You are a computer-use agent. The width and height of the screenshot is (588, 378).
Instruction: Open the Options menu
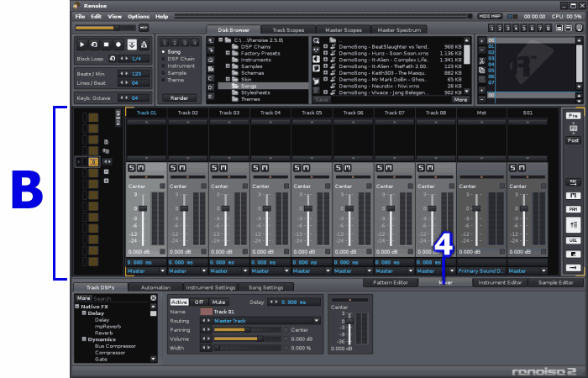139,17
